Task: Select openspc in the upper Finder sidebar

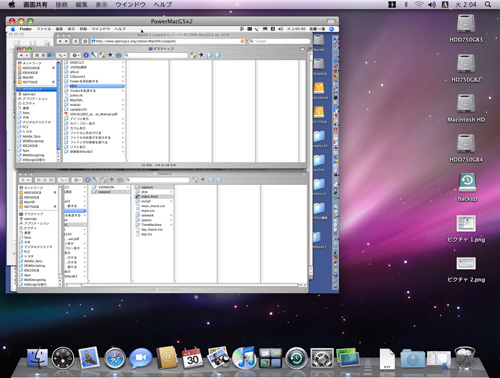Action: click(x=29, y=94)
